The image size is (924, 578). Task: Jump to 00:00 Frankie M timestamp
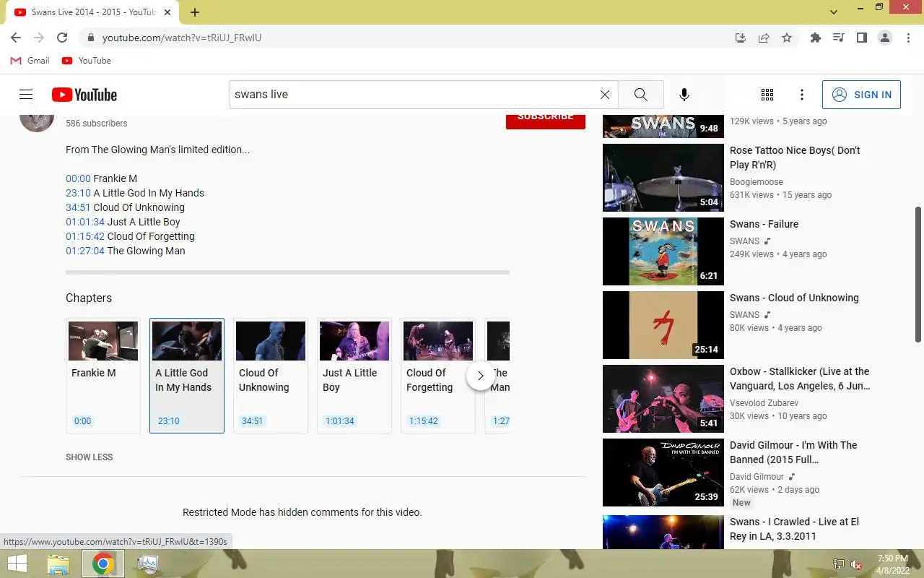[78, 178]
